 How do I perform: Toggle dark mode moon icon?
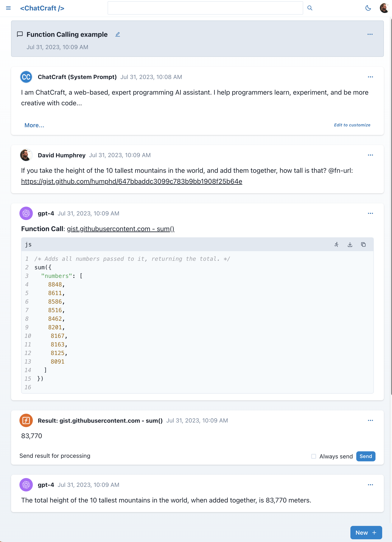pos(368,8)
